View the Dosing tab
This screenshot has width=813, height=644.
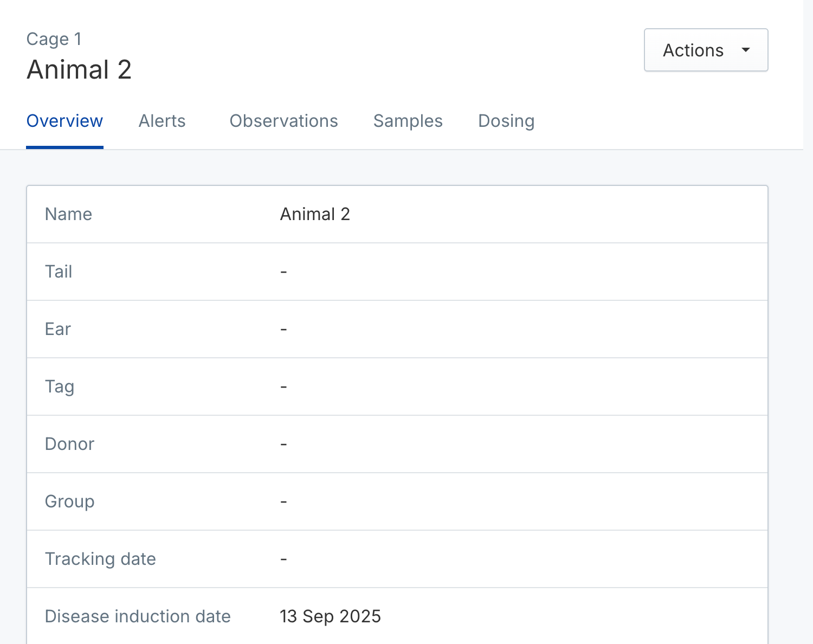(x=506, y=121)
